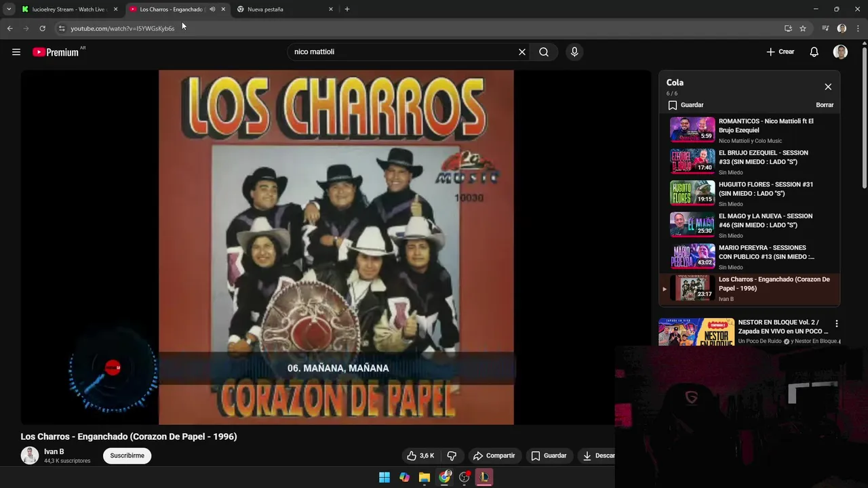
Task: Clear the queue with Borrar
Action: tap(825, 105)
